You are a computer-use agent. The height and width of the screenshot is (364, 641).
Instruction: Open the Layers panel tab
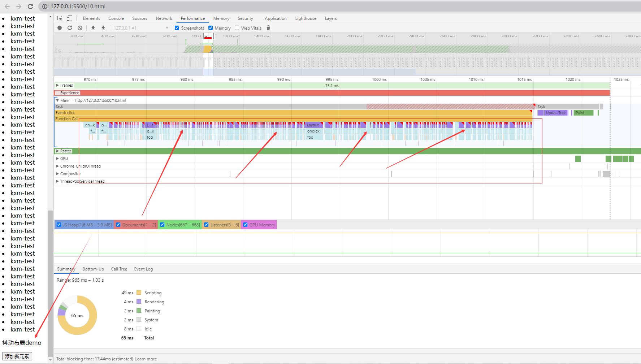(330, 18)
